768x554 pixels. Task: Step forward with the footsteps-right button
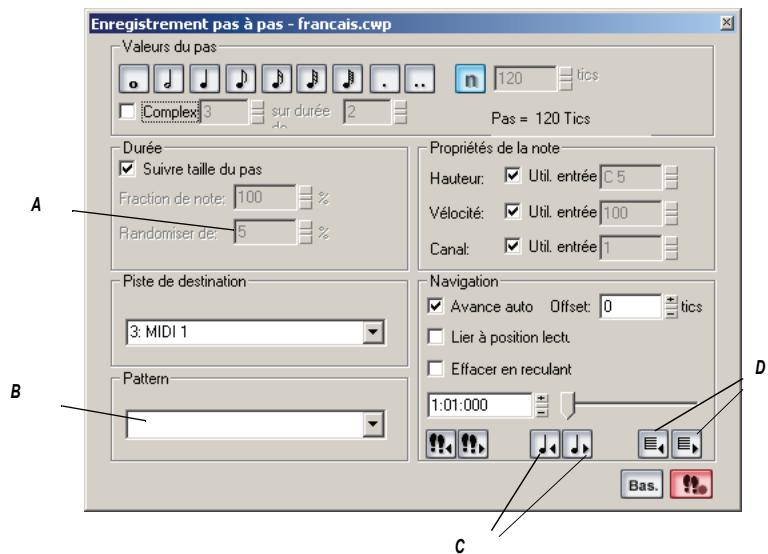pyautogui.click(x=473, y=444)
